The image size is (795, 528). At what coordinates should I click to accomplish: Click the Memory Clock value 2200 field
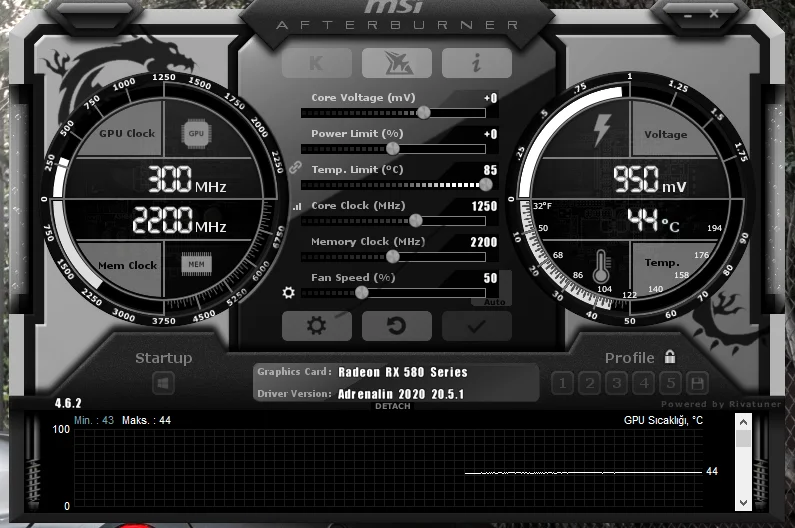pyautogui.click(x=484, y=242)
